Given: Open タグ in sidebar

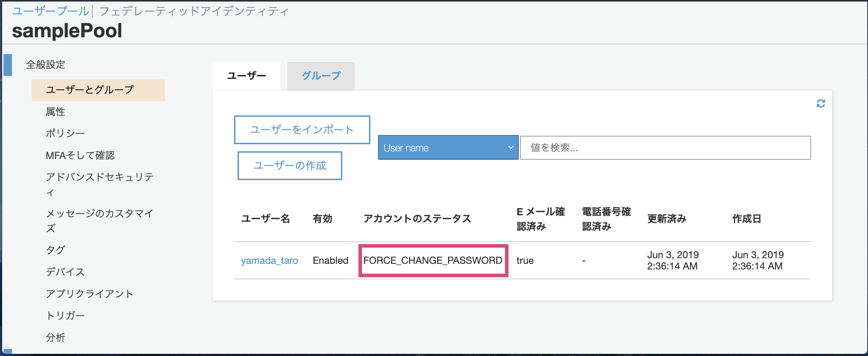Looking at the screenshot, I should click(x=56, y=250).
